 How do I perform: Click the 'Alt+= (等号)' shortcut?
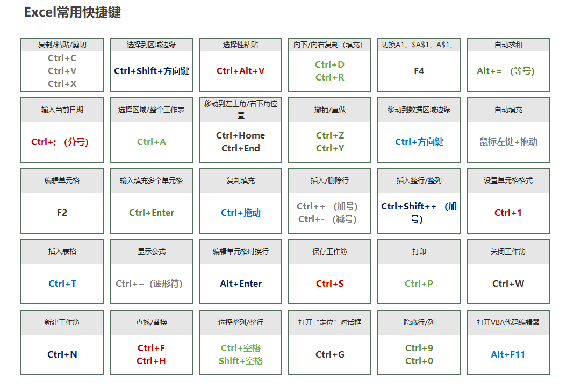(x=506, y=71)
